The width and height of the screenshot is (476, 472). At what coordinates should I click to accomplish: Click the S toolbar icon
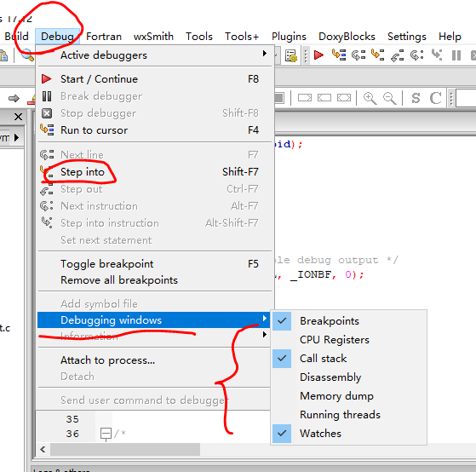416,98
